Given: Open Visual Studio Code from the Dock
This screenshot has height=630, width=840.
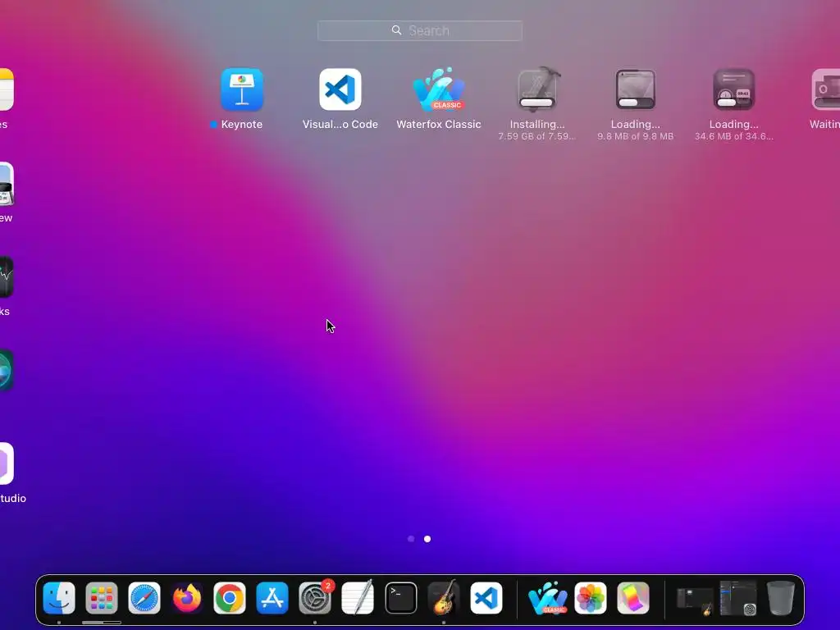Looking at the screenshot, I should [486, 598].
